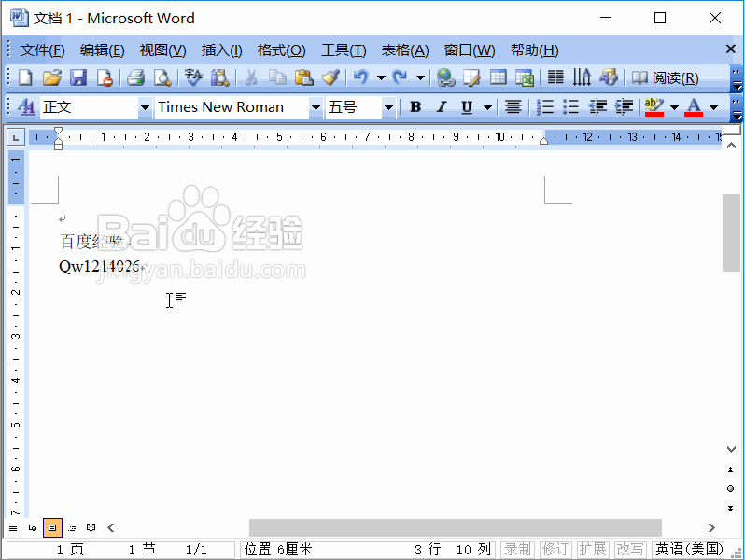745x560 pixels.
Task: Open the 编辑(E) menu
Action: (102, 50)
